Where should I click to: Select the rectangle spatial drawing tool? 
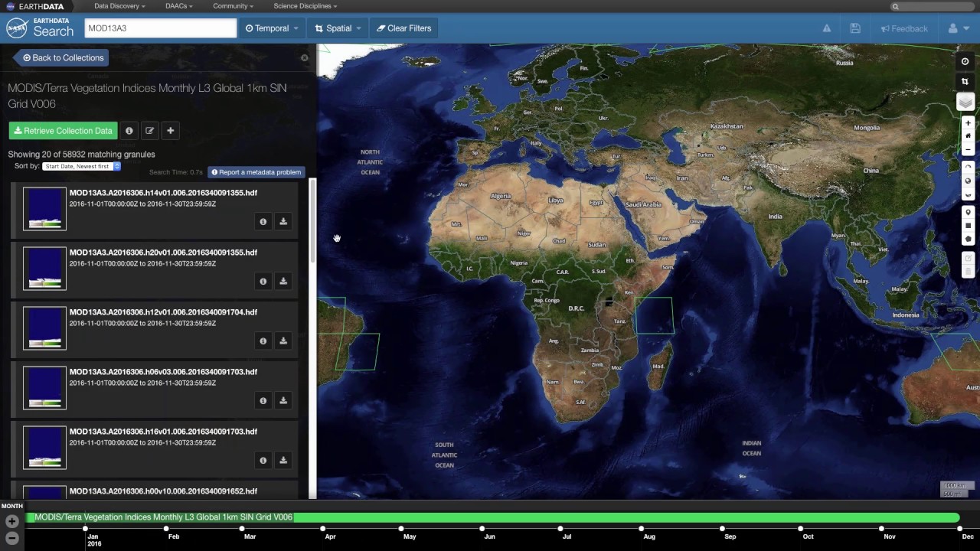point(968,226)
